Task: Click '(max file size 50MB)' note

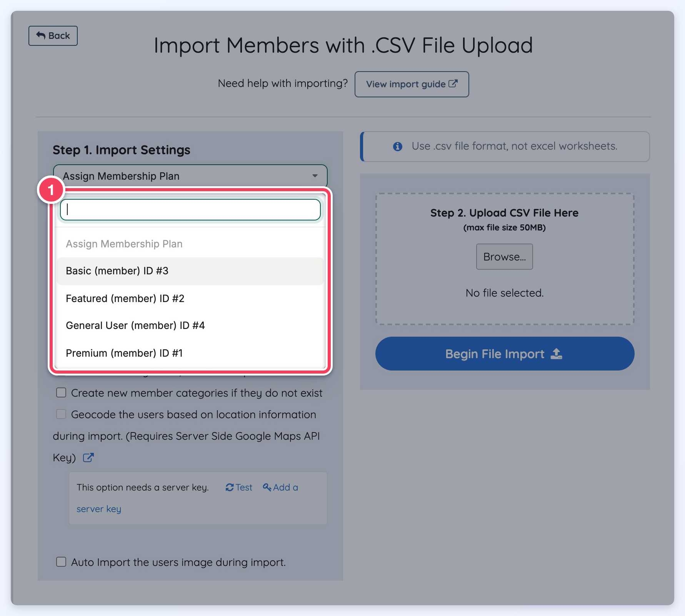Action: click(x=504, y=228)
